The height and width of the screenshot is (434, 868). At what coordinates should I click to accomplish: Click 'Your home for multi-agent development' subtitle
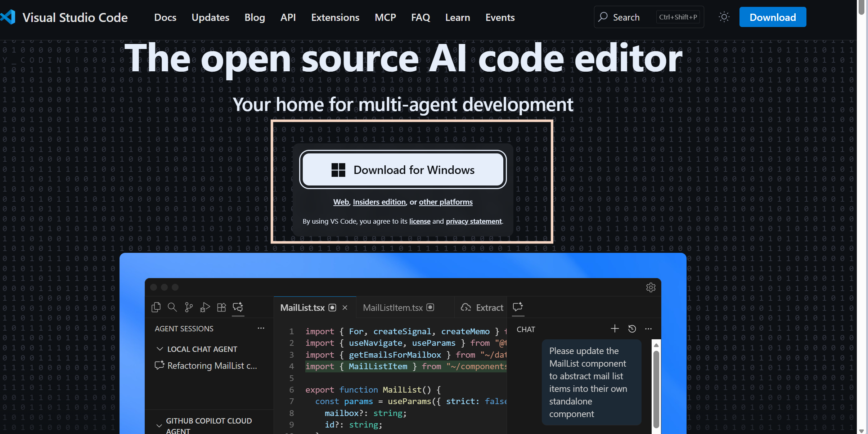(x=403, y=104)
